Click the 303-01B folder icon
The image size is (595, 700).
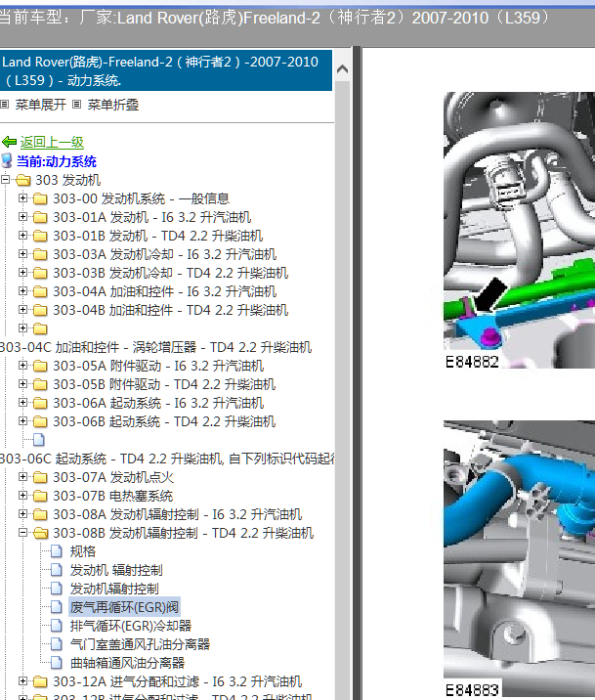coord(40,236)
